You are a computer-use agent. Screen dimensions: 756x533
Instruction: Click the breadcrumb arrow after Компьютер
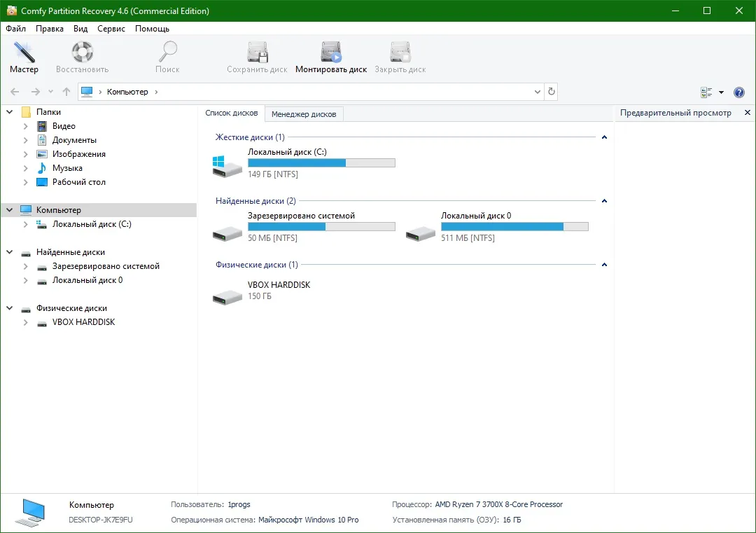(156, 92)
